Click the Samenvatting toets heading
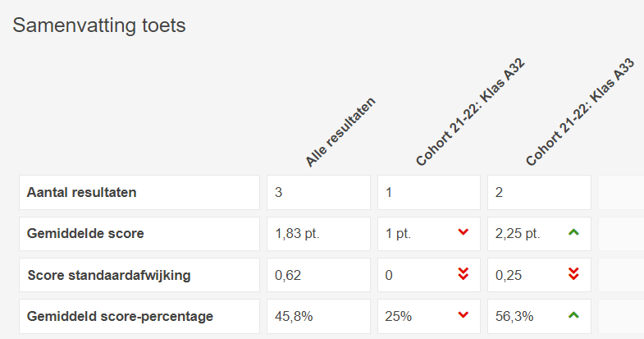 (99, 25)
